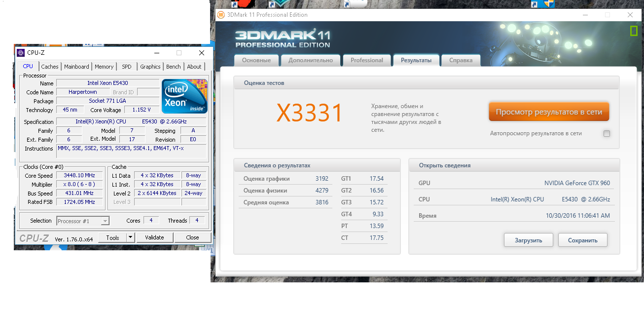This screenshot has height=311, width=644.
Task: Open the Mainboard tab in CPU-Z
Action: (x=77, y=67)
